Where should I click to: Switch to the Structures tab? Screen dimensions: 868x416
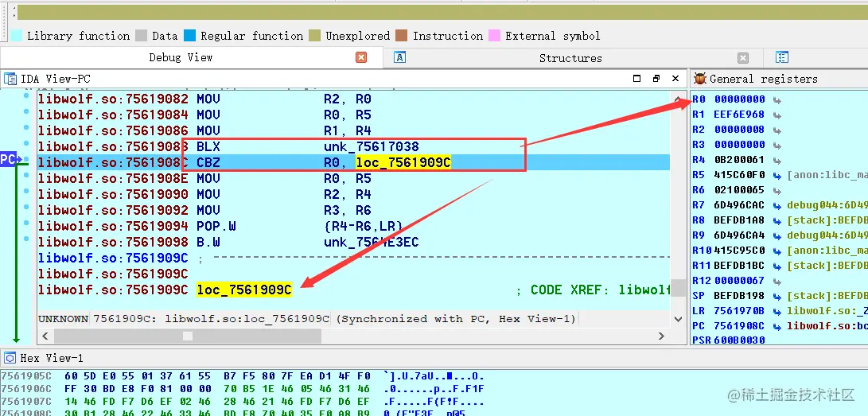click(x=570, y=58)
